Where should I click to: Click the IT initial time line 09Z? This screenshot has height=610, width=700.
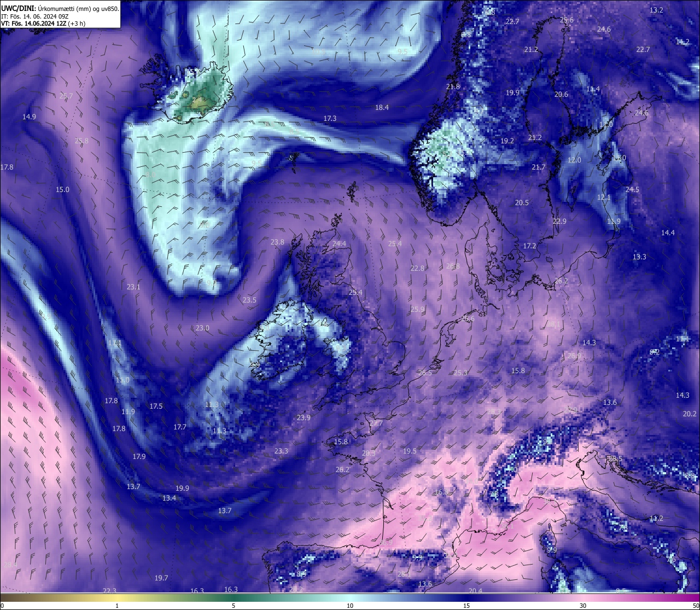coord(35,16)
